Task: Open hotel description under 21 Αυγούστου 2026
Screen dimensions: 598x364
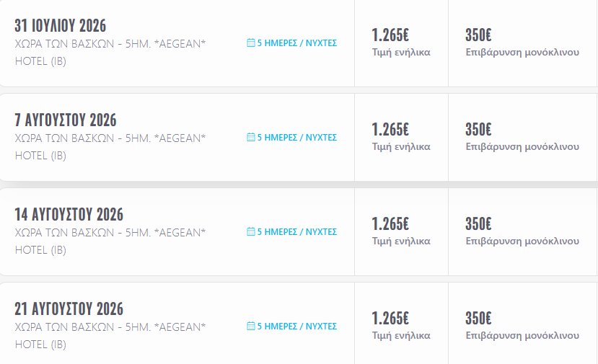Action: click(110, 335)
